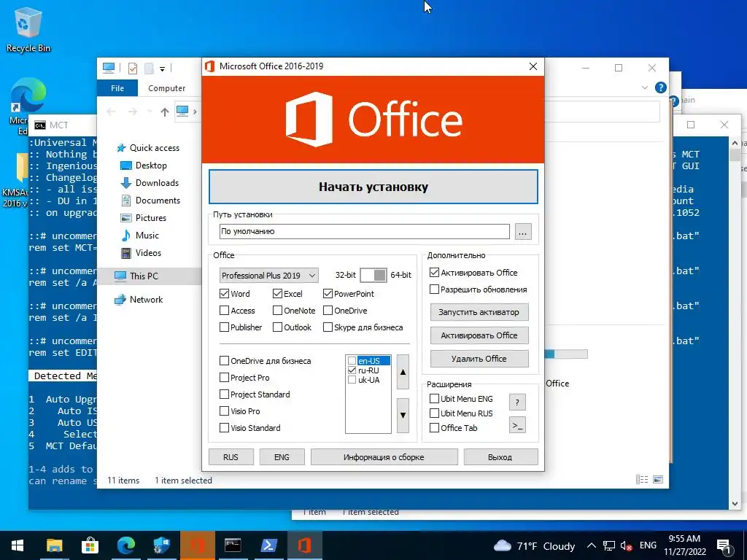Viewport: 747px width, 560px height.
Task: Switch to the PowerShell taskbar icon
Action: [x=268, y=545]
